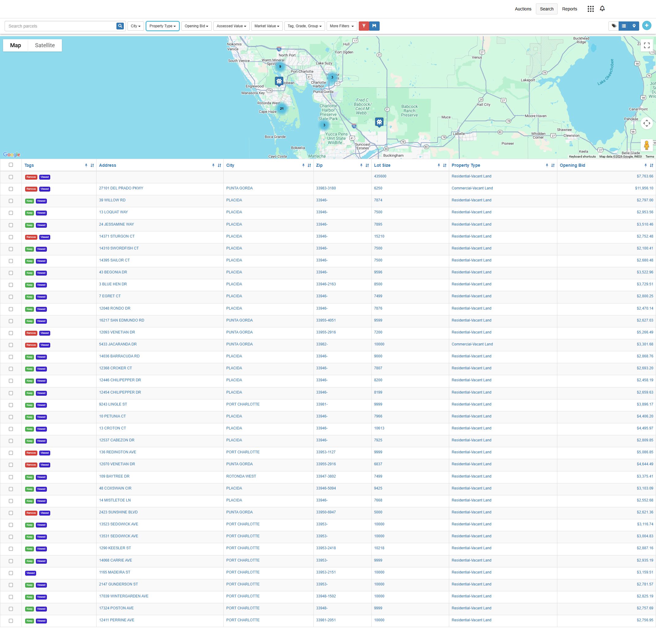This screenshot has width=656, height=644.
Task: Switch to list view icon
Action: click(x=624, y=26)
